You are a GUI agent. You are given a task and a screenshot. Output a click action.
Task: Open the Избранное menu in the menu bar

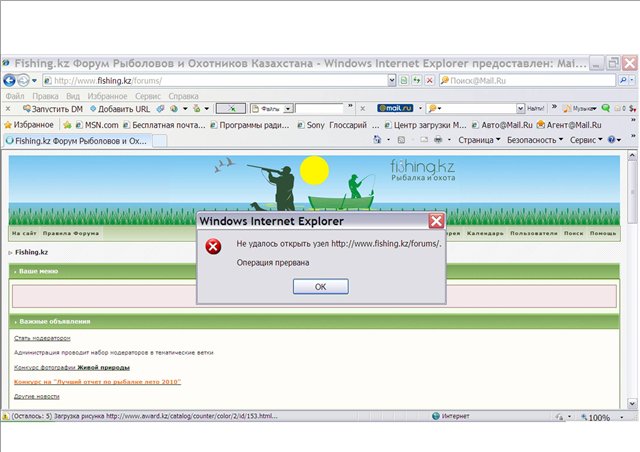pyautogui.click(x=107, y=96)
